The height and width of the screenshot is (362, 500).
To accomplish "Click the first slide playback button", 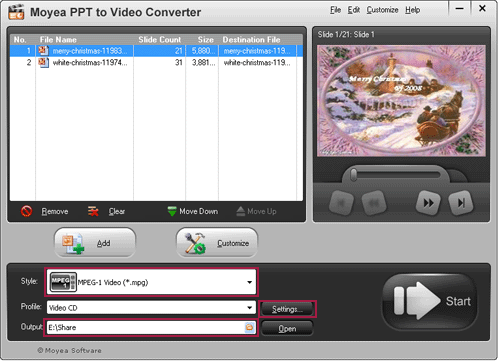I will click(x=341, y=202).
